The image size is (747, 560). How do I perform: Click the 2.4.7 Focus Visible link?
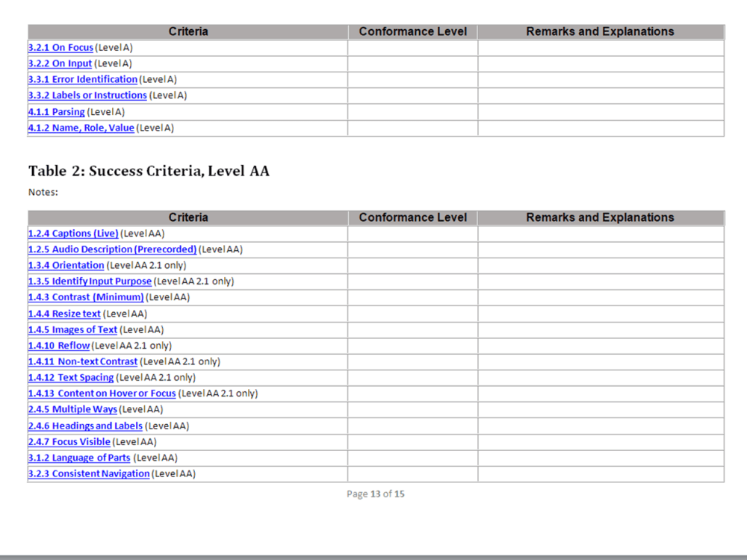(69, 442)
